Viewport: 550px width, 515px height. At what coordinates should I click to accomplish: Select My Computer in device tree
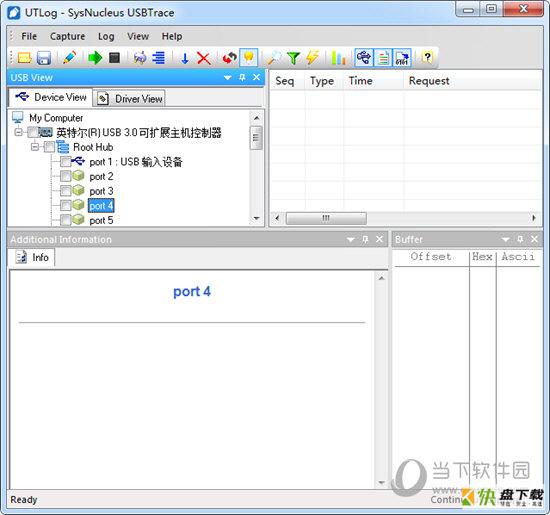pyautogui.click(x=56, y=118)
